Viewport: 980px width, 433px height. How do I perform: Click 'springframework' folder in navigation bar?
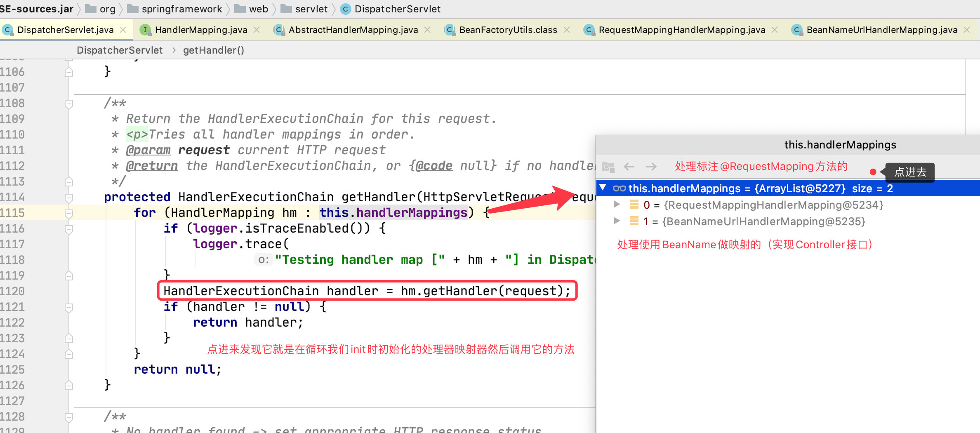tap(175, 9)
